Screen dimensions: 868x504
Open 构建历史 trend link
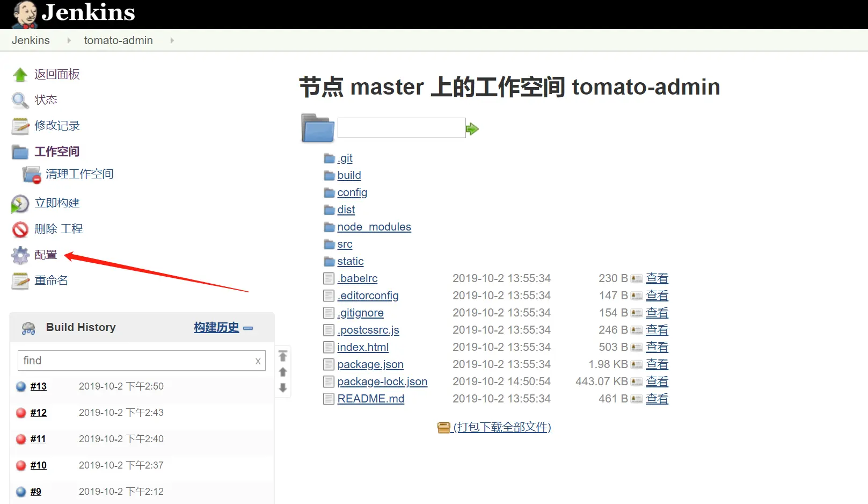tap(217, 328)
